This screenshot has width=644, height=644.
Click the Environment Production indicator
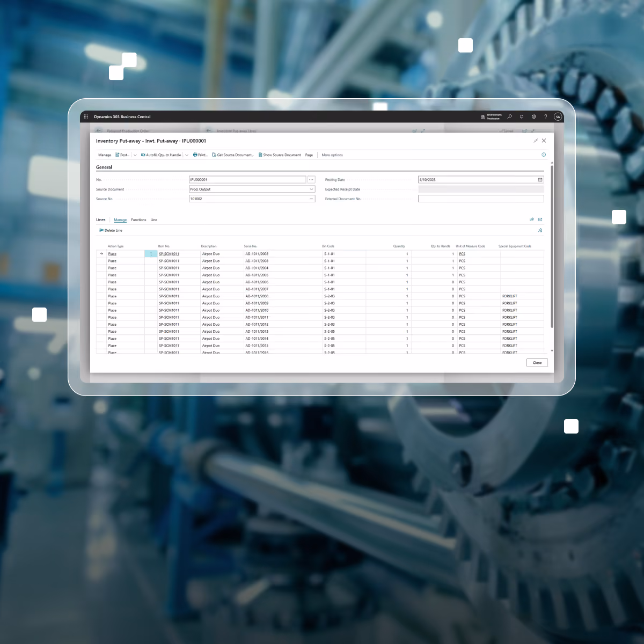click(492, 116)
